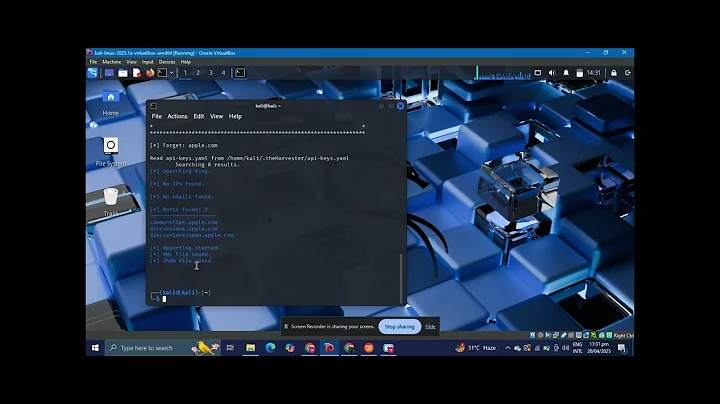720x404 pixels.
Task: Select the 'Target: apple.com' line in terminal
Action: [184, 145]
